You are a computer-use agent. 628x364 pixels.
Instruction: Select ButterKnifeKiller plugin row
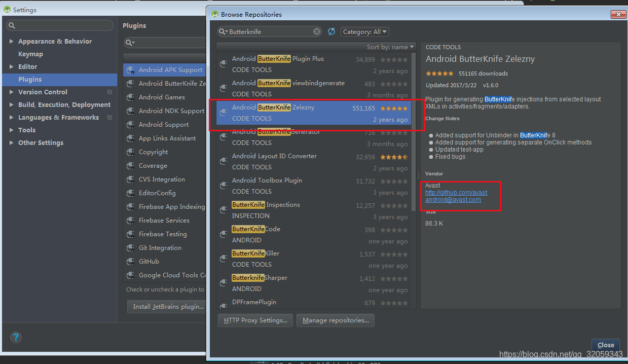[x=314, y=259]
